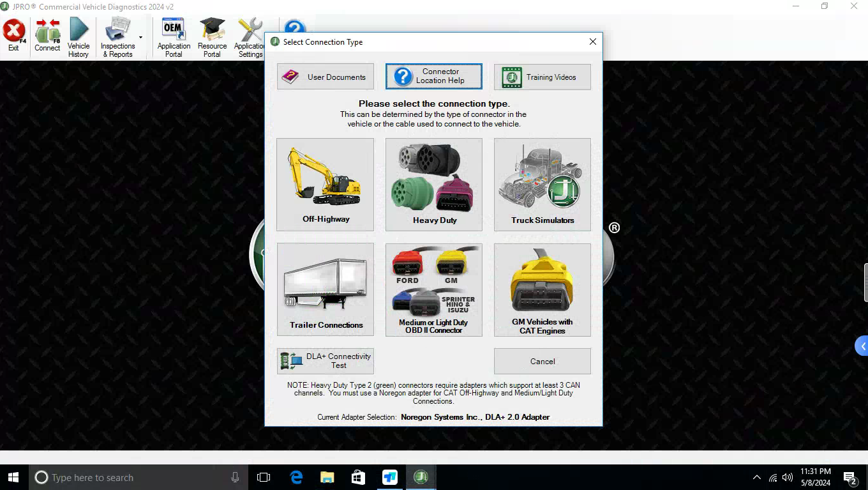Show hidden system tray icons
This screenshot has height=490, width=868.
click(x=757, y=477)
